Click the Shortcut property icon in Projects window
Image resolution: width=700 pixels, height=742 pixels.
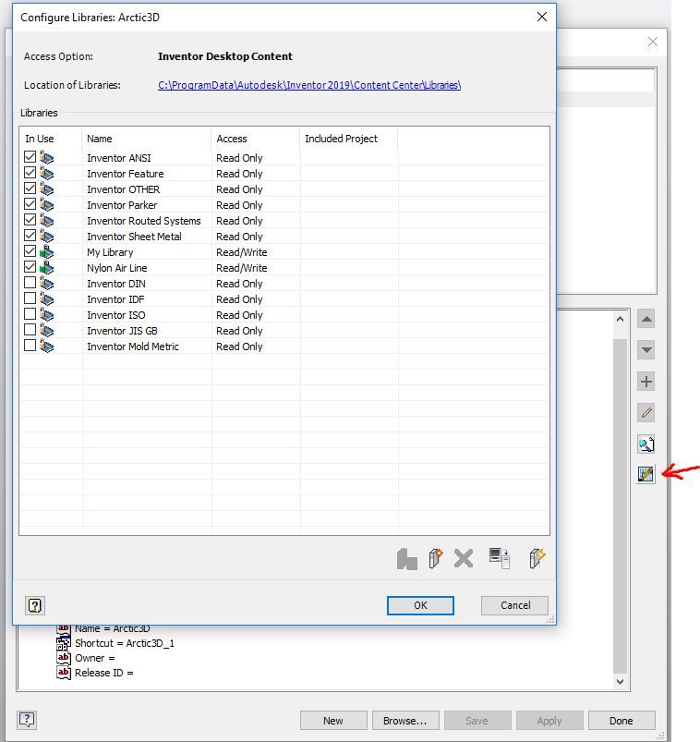coord(64,643)
